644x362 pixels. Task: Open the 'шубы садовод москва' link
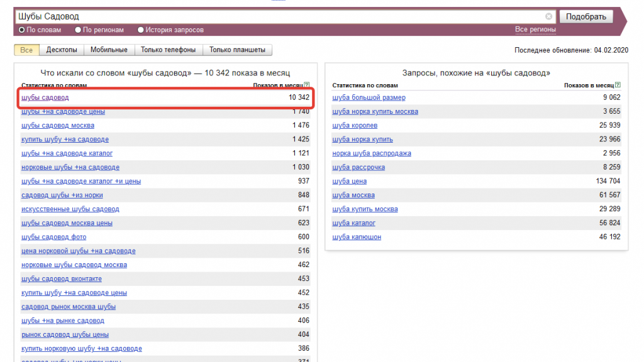pos(57,125)
